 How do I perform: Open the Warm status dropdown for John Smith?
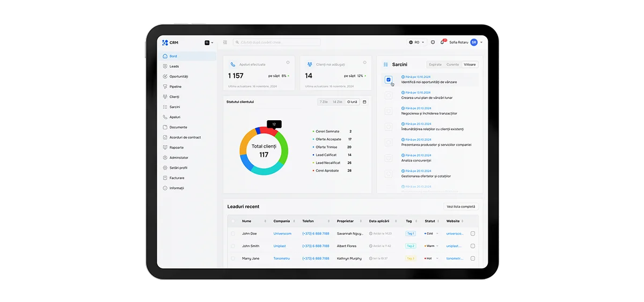point(431,246)
